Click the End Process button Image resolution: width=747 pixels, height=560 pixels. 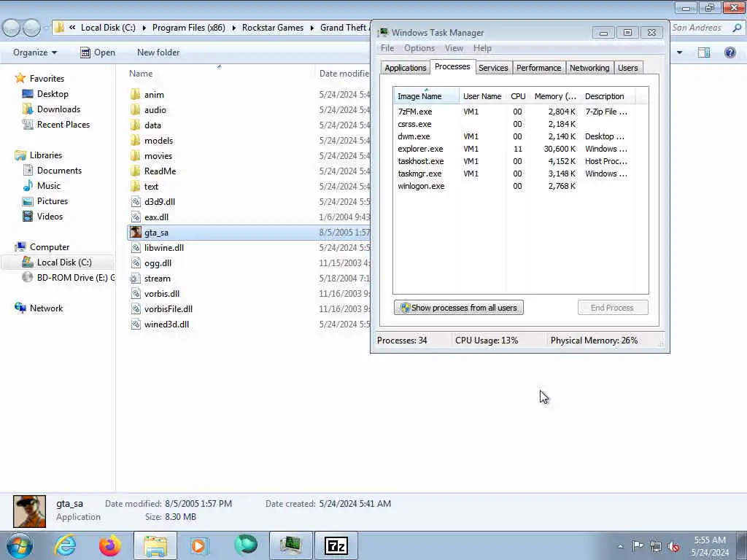point(612,308)
